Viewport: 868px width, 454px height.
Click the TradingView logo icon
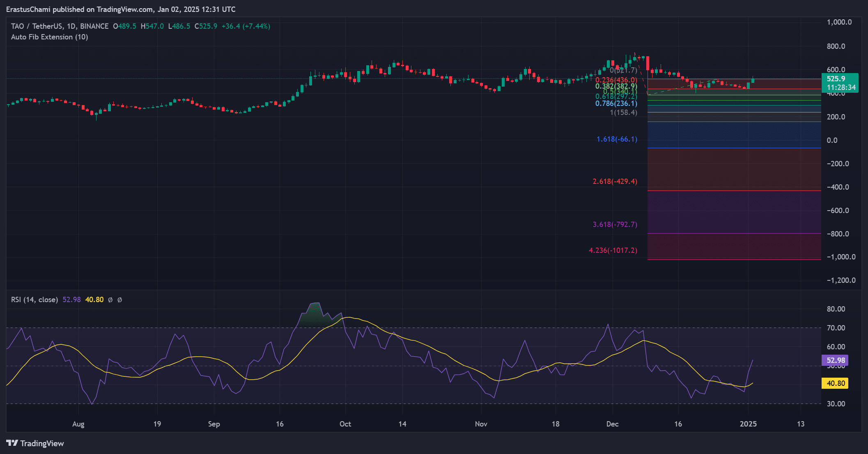[x=12, y=443]
